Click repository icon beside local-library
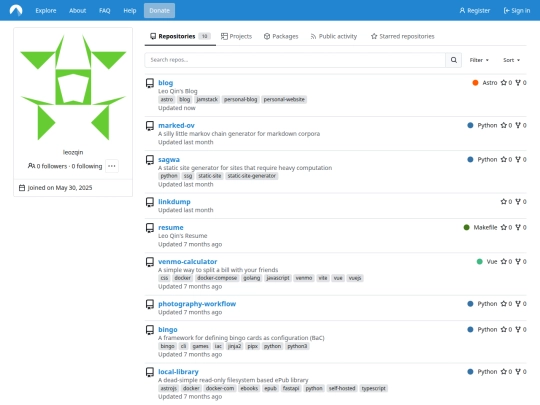 [150, 372]
